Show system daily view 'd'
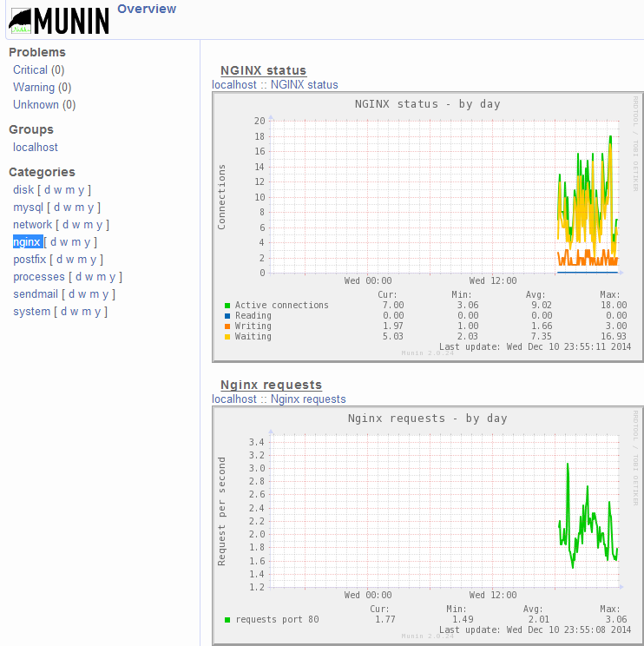The image size is (644, 646). point(64,311)
